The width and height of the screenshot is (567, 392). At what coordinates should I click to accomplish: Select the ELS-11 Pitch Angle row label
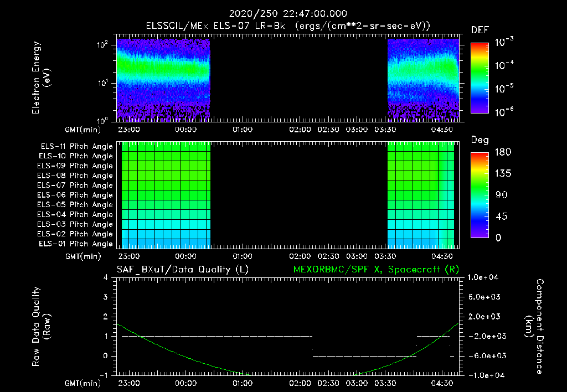(x=76, y=147)
